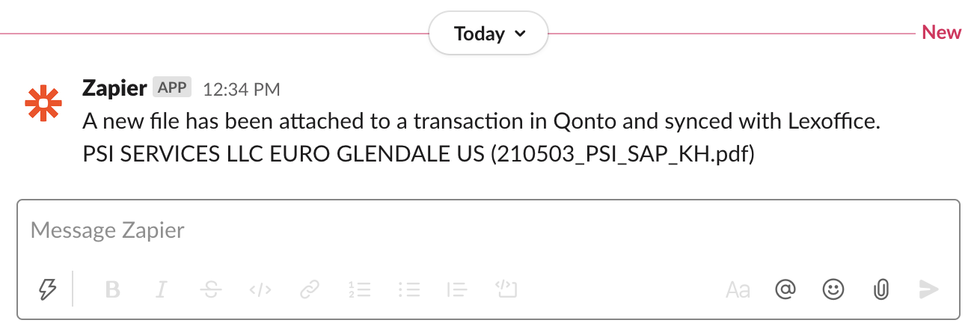Start an ordered numbered list

360,289
